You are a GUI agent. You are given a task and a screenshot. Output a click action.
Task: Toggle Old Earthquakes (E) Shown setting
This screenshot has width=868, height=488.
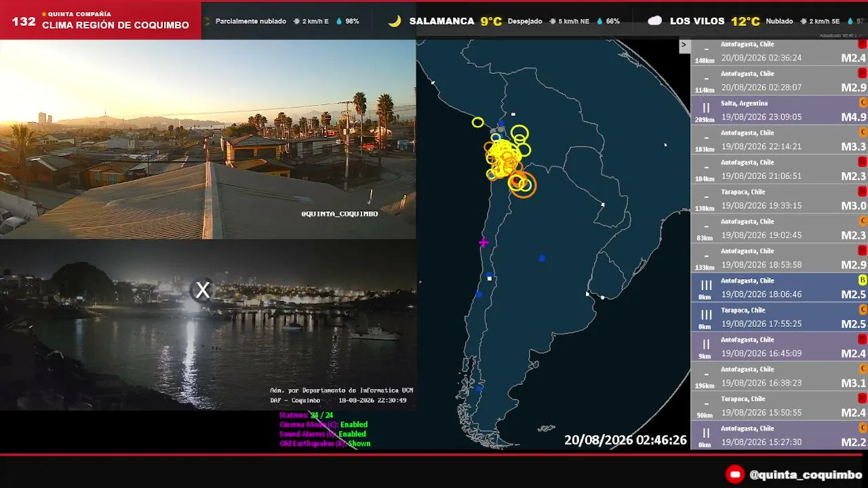point(325,443)
